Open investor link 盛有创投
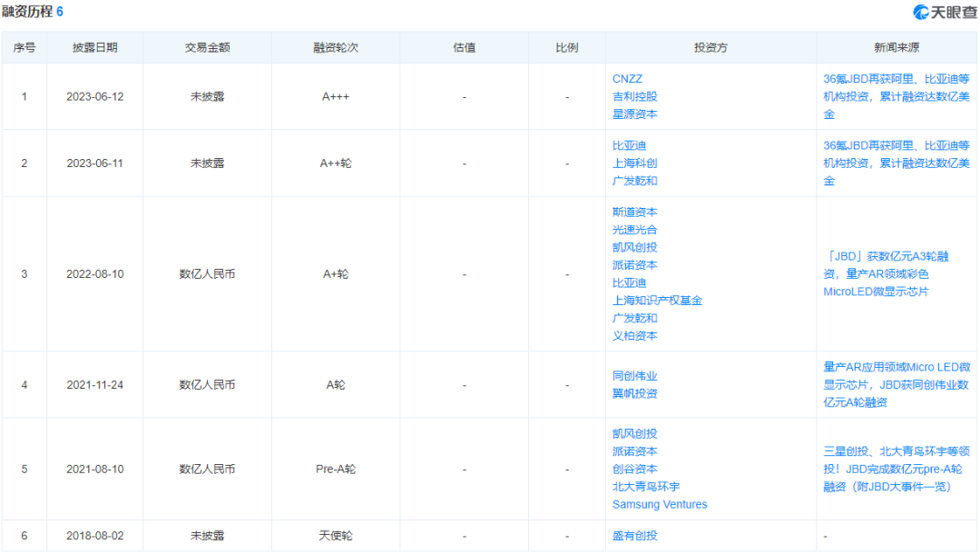The width and height of the screenshot is (980, 554). [634, 535]
